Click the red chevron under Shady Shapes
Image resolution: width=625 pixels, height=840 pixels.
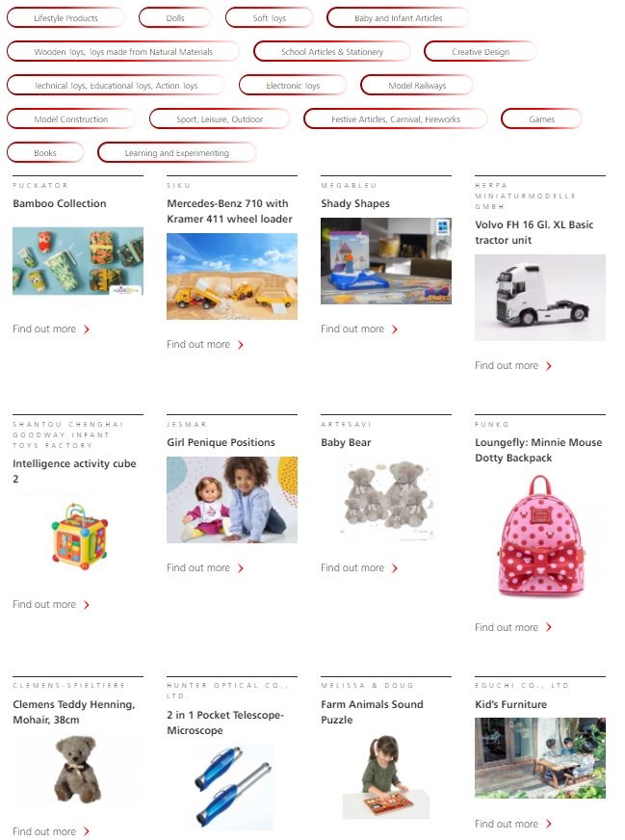click(x=395, y=329)
